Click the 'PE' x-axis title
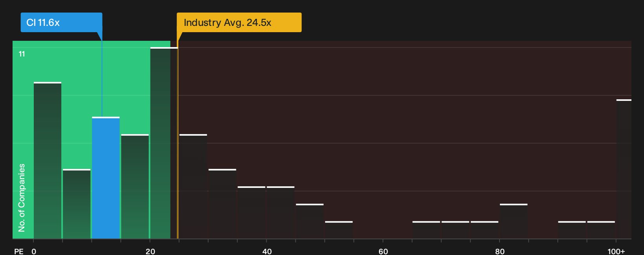 pos(18,251)
